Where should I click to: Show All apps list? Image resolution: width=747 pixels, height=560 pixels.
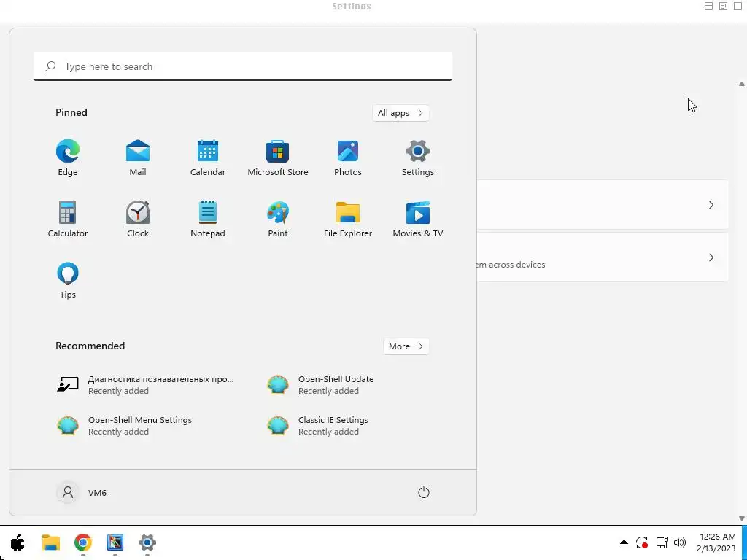400,113
